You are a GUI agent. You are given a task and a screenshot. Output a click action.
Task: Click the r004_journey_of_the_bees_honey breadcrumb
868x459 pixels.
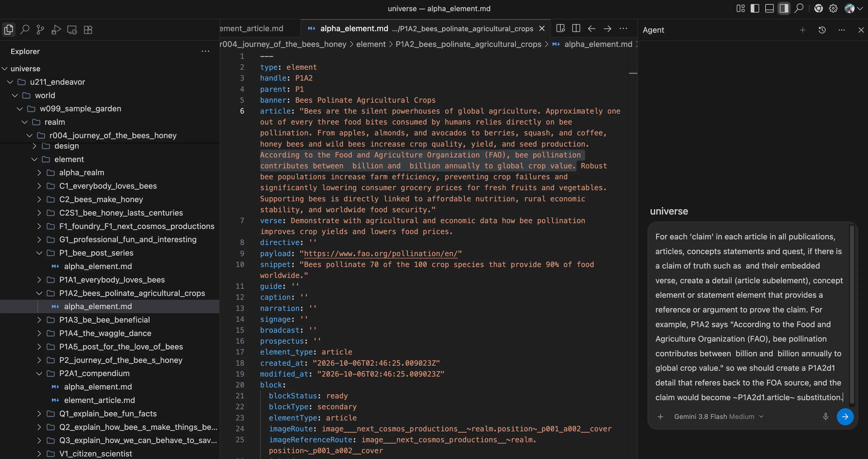(x=283, y=44)
